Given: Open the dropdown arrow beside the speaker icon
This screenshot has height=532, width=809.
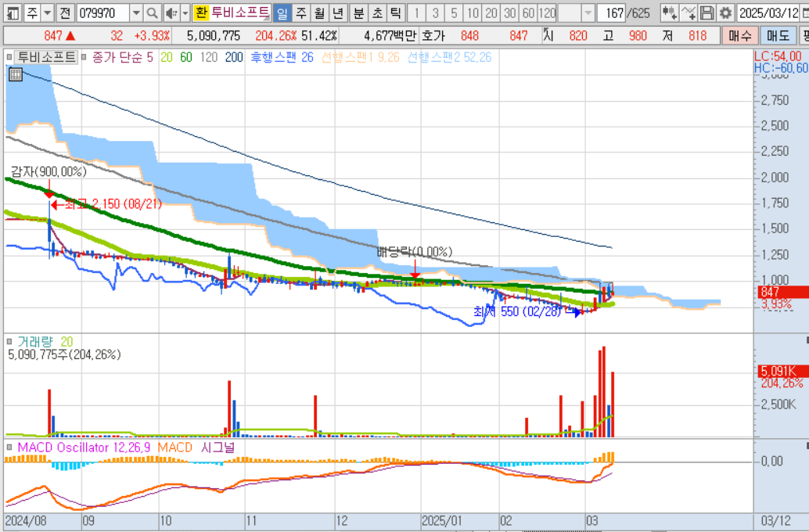Looking at the screenshot, I should [x=185, y=13].
